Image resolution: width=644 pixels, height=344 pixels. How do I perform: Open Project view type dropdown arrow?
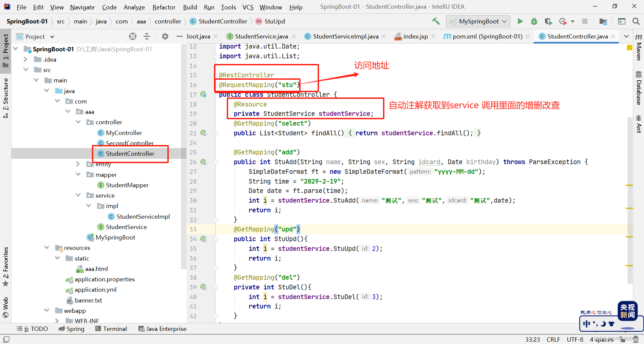(x=52, y=37)
